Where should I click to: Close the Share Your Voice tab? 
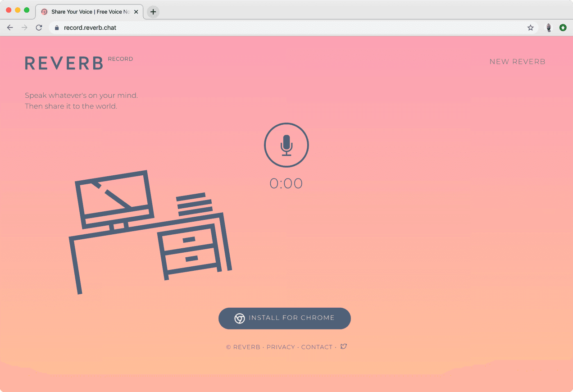(136, 12)
